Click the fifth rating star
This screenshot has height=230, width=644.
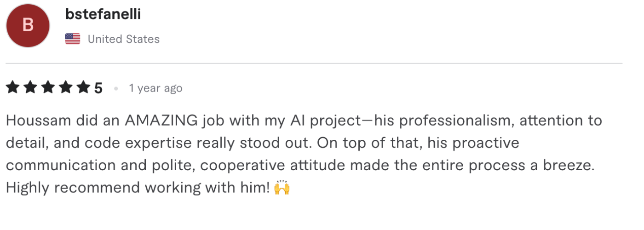coord(83,87)
